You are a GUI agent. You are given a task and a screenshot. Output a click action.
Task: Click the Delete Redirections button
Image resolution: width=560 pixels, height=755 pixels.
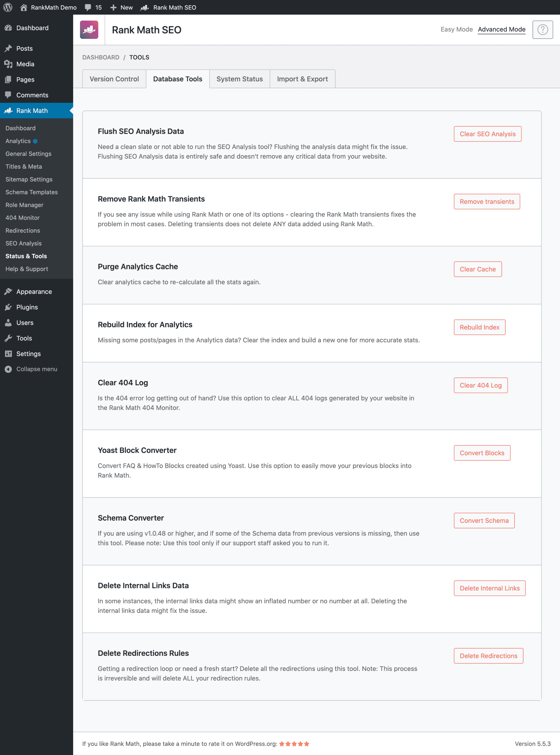click(x=488, y=655)
